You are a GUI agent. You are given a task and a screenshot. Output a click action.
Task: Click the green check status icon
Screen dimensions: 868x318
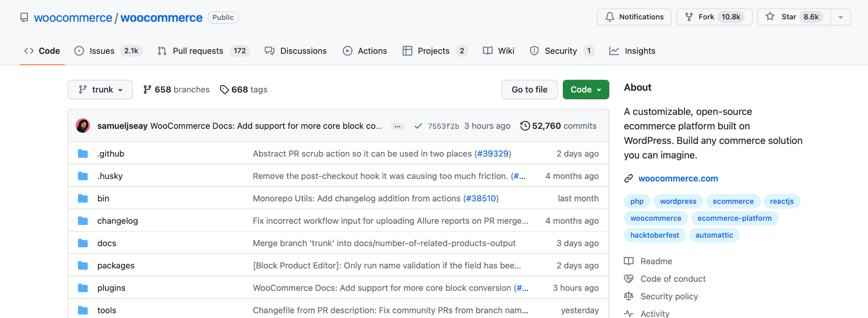tap(418, 126)
